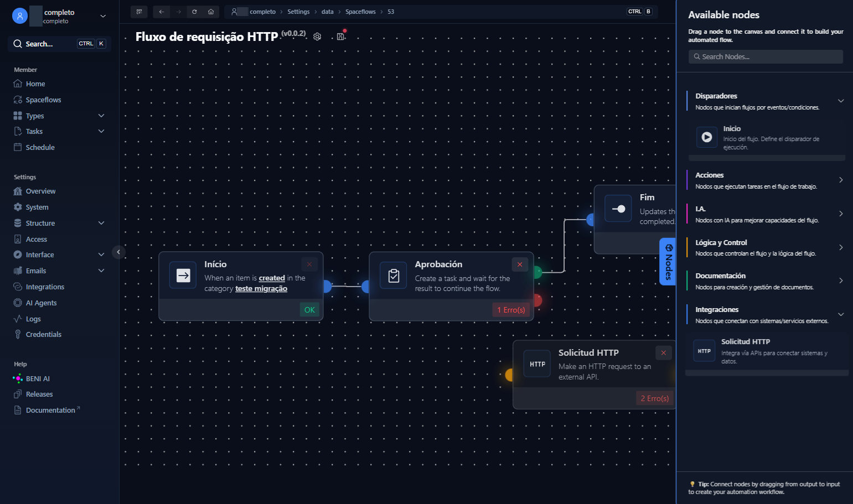The image size is (853, 504).
Task: Click the home icon in top toolbar
Action: point(211,12)
